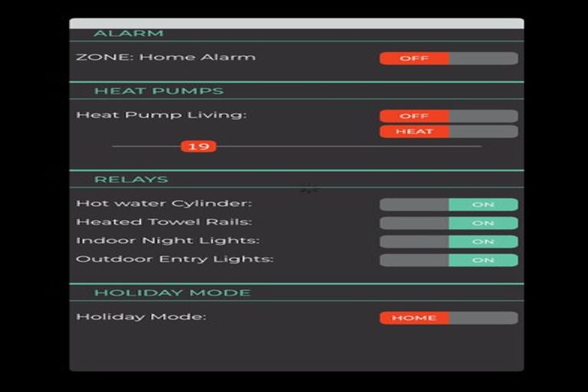Click the light gray top bar of the panel
588x392 pixels.
pyautogui.click(x=296, y=24)
